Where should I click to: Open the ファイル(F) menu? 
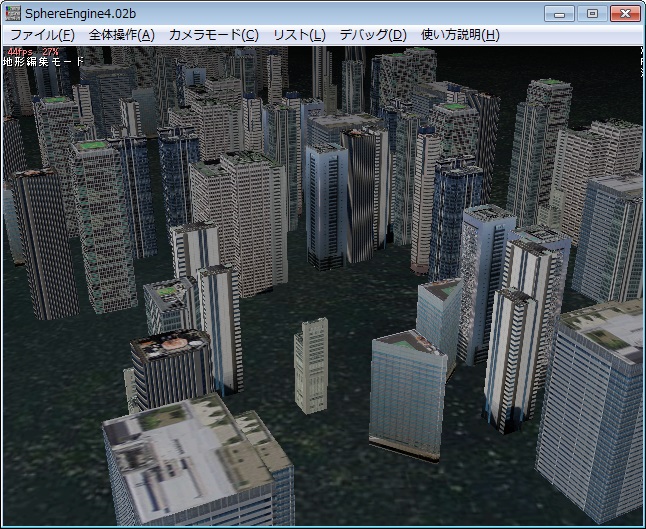(x=42, y=35)
